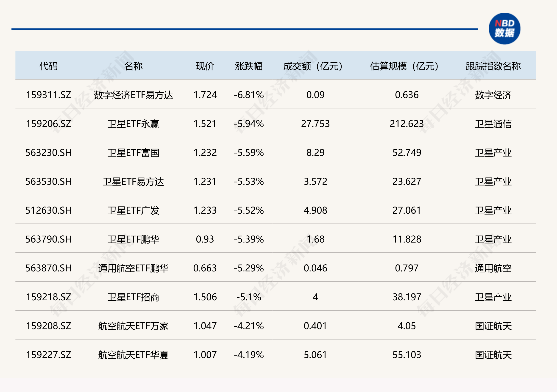The width and height of the screenshot is (557, 392).
Task: Click scale value 52.749
Action: 407,152
